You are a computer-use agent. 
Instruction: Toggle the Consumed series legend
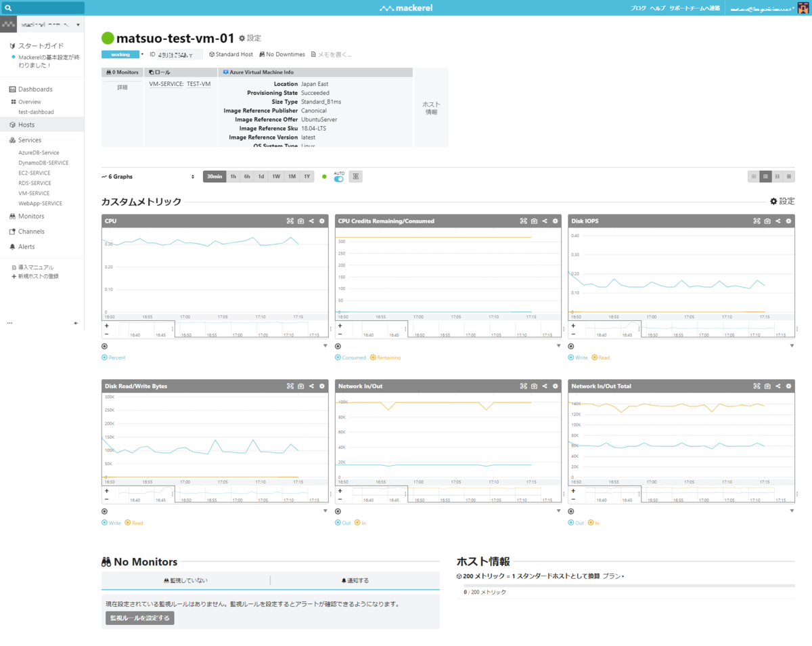[351, 358]
